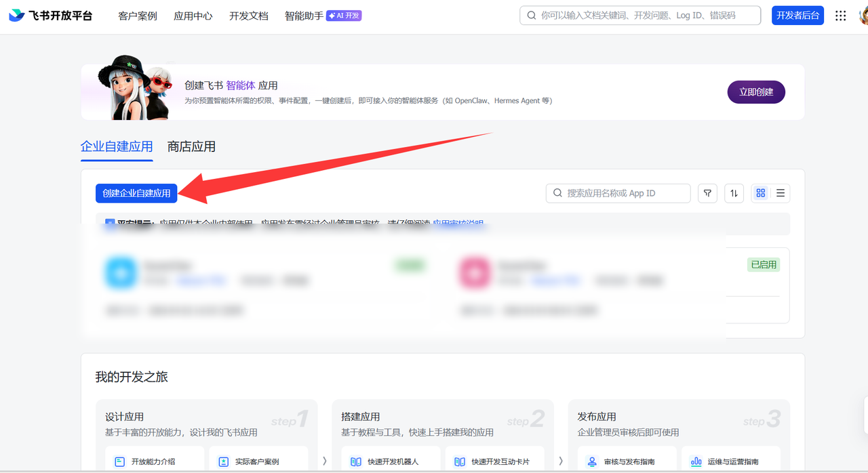Open 实际客户案例 card
The width and height of the screenshot is (868, 473).
258,459
